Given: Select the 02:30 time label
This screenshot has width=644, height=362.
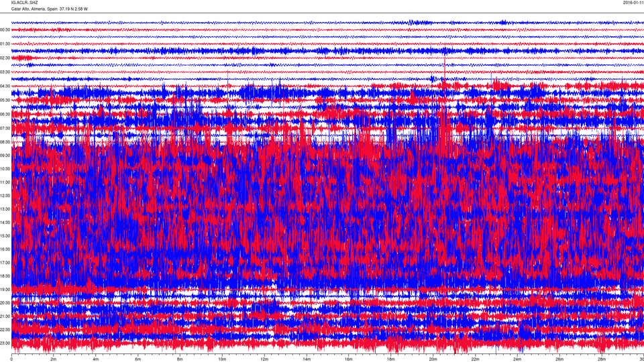Looking at the screenshot, I should pos(5,58).
